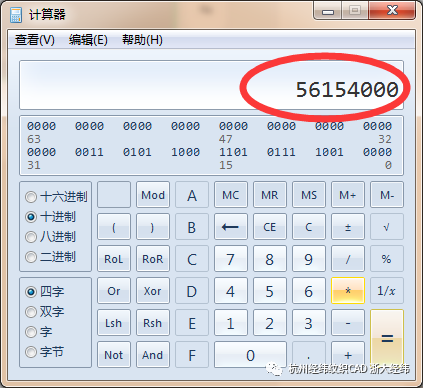This screenshot has height=388, width=423.
Task: Click the RoL rotate left button
Action: 114,259
